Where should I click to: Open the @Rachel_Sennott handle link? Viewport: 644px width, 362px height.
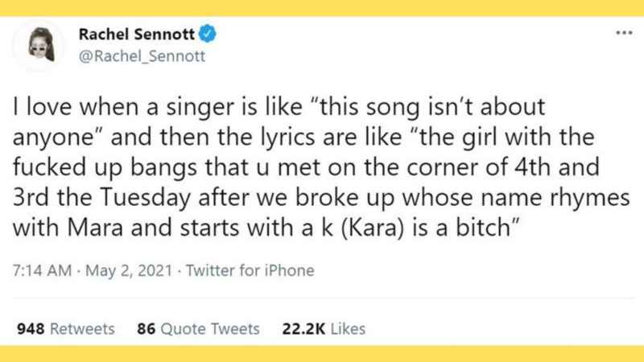tap(142, 56)
